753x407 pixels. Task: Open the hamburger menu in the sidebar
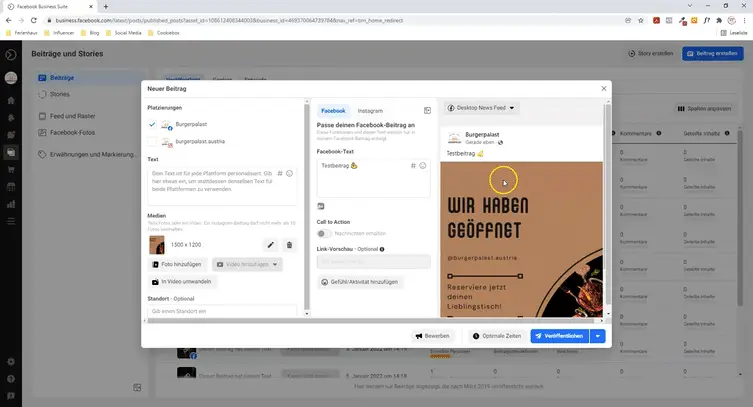coord(11,221)
